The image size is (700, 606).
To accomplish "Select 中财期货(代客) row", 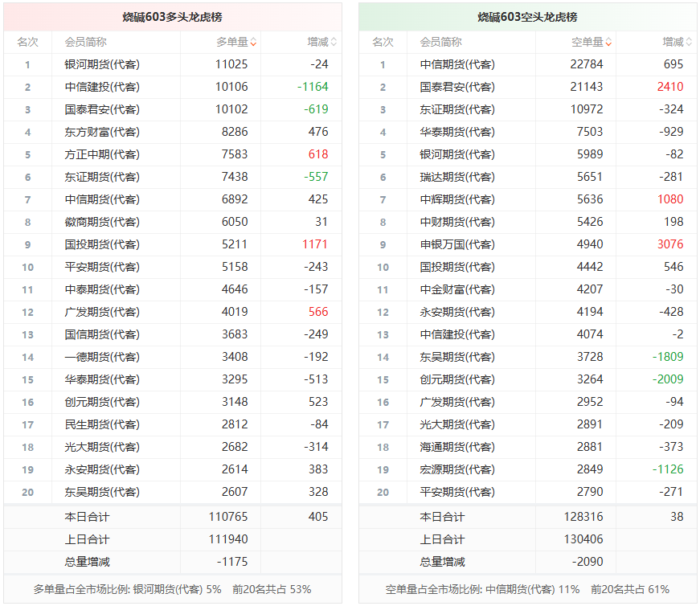I will pos(528,222).
